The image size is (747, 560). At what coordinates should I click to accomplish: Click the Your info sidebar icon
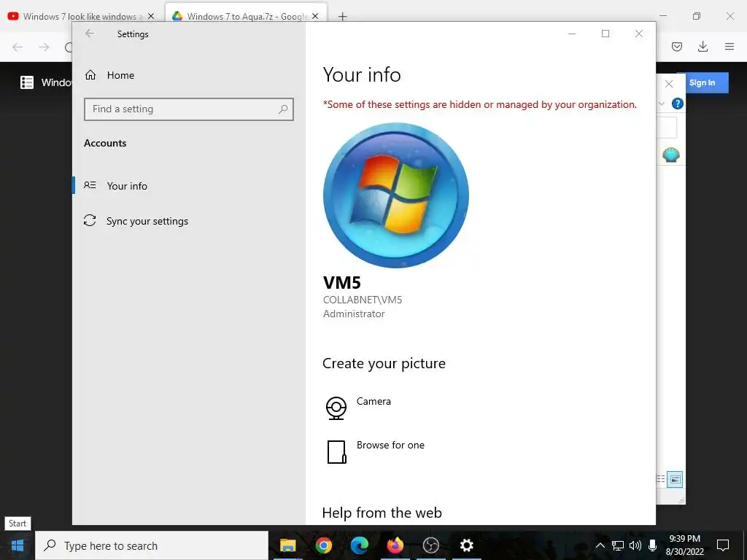coord(90,185)
